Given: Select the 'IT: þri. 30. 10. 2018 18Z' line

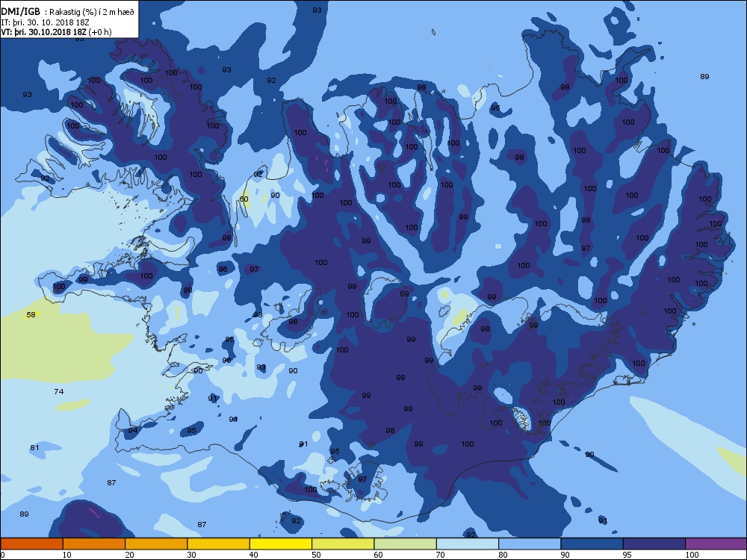Looking at the screenshot, I should [x=45, y=22].
